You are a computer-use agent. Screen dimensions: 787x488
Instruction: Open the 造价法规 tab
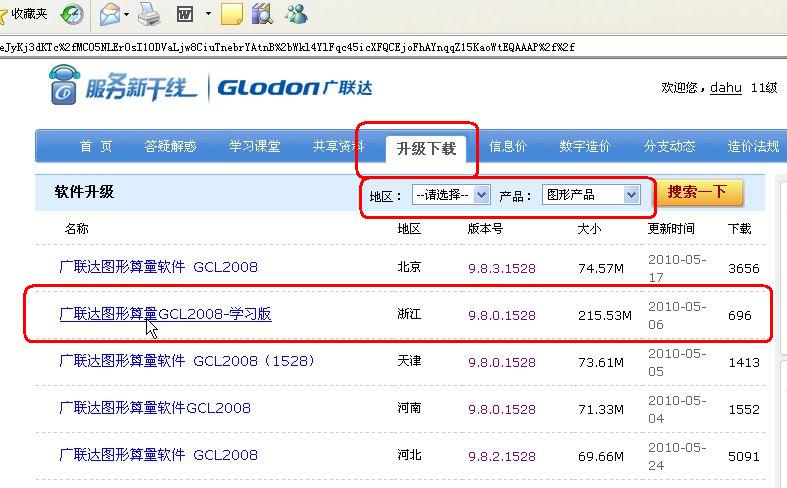click(753, 147)
